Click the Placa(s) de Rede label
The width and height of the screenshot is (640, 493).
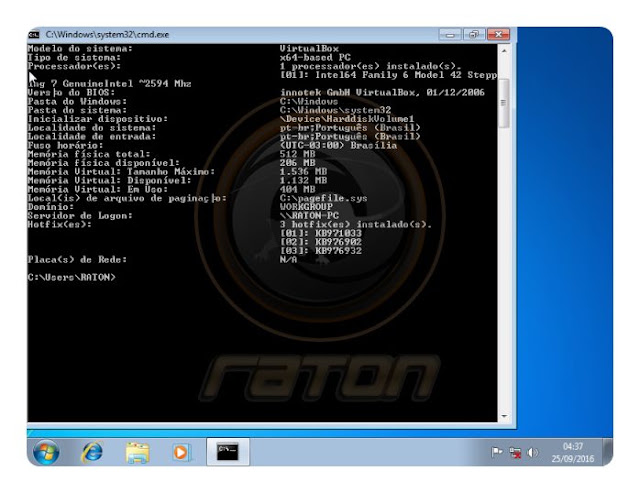(77, 260)
